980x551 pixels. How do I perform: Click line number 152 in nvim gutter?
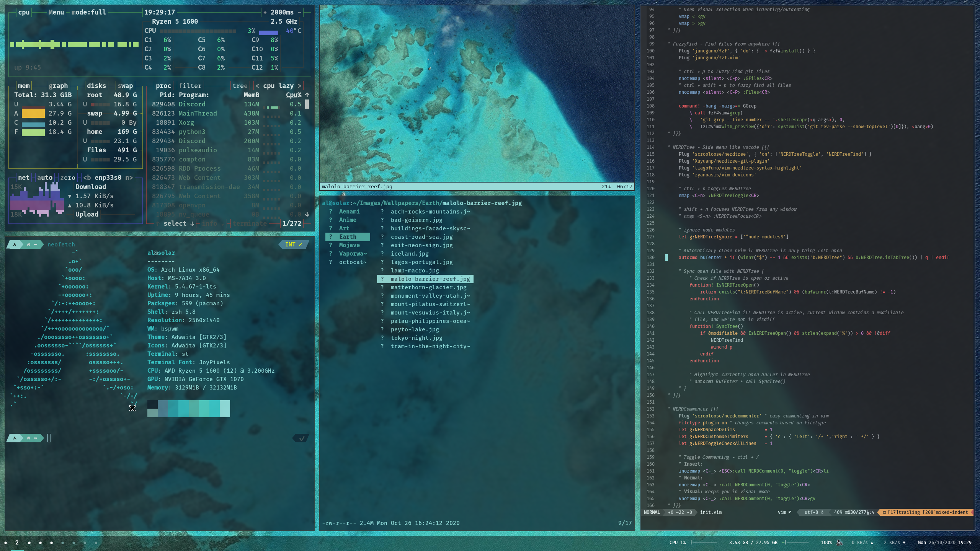[650, 409]
